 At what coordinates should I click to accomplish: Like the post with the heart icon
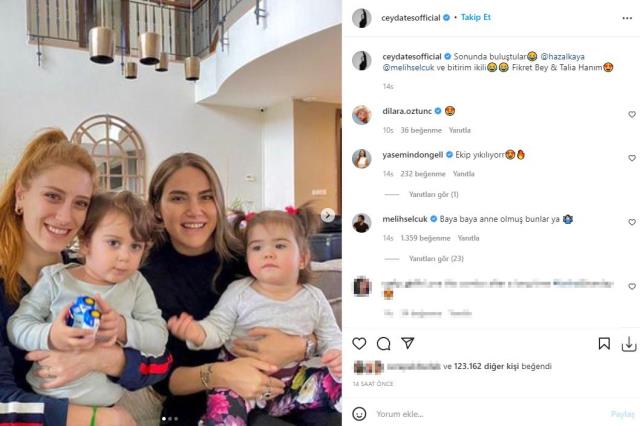pyautogui.click(x=359, y=344)
